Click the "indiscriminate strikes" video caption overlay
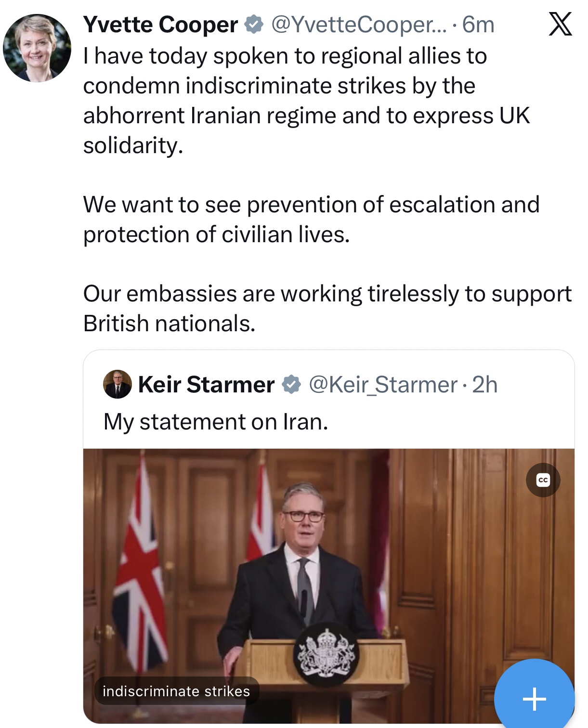 pyautogui.click(x=176, y=691)
